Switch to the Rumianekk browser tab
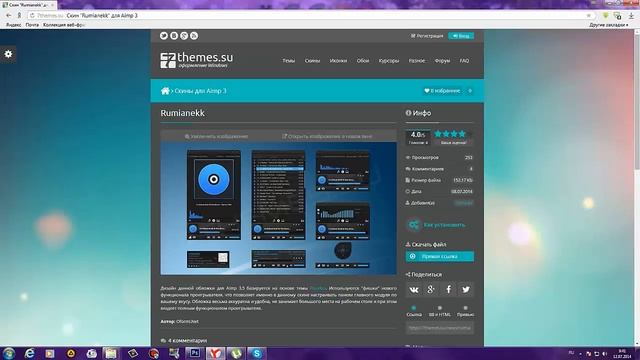 click(x=28, y=5)
